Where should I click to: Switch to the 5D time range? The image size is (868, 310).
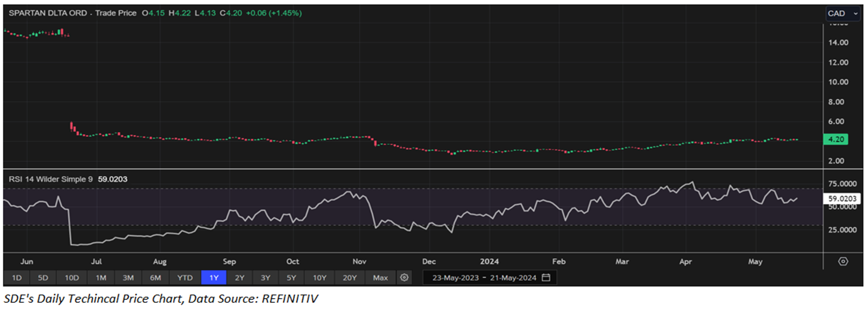click(x=43, y=278)
